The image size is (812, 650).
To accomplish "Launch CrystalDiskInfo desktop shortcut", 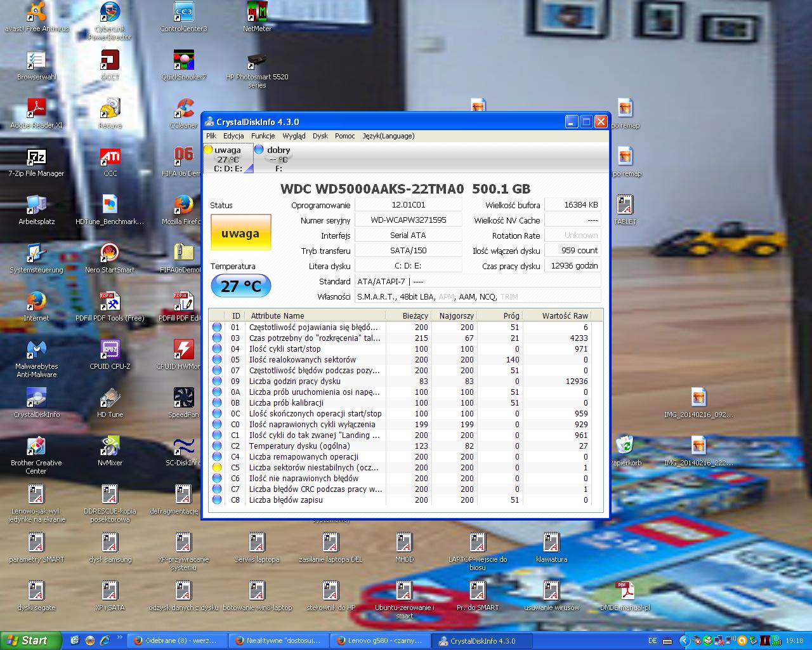I will tap(37, 403).
